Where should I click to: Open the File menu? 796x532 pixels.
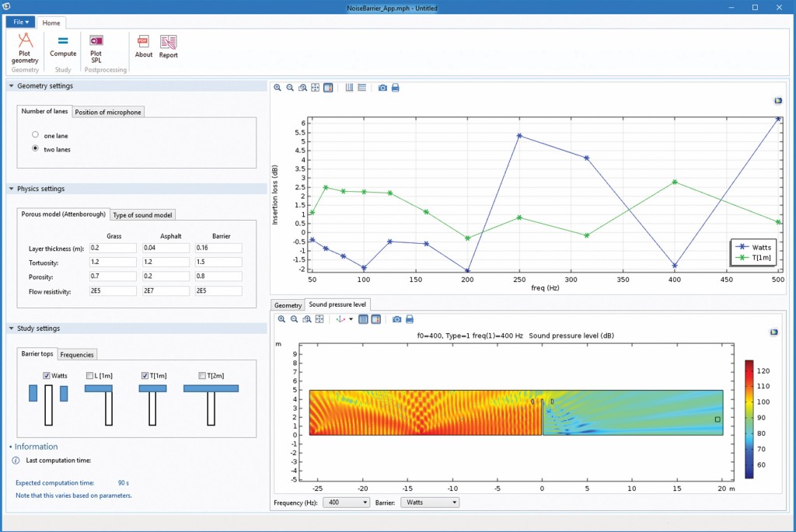click(x=20, y=22)
